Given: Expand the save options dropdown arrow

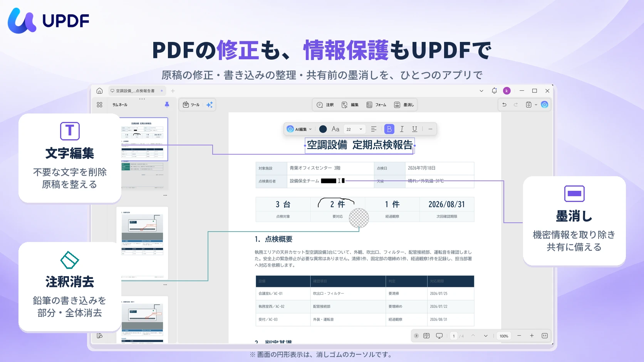Looking at the screenshot, I should (x=536, y=105).
